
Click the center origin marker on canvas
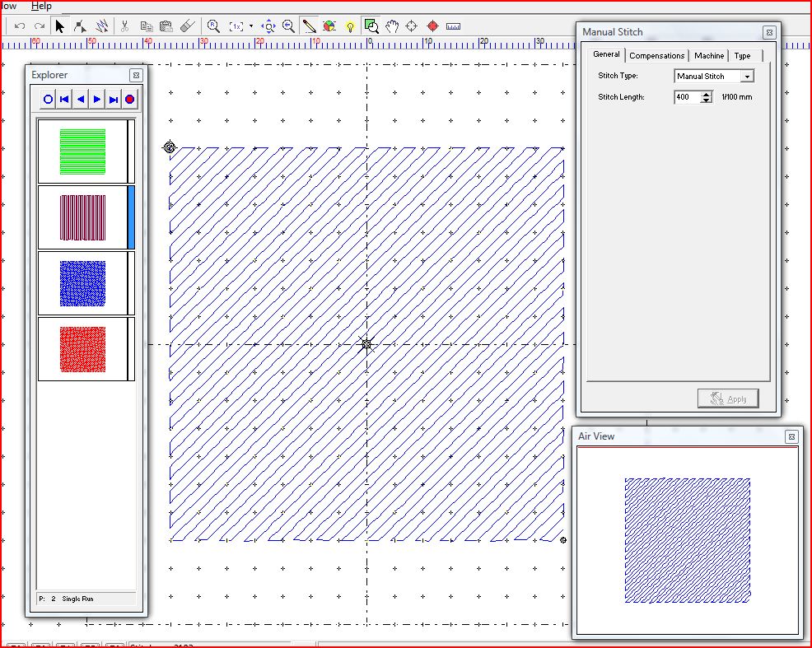366,344
